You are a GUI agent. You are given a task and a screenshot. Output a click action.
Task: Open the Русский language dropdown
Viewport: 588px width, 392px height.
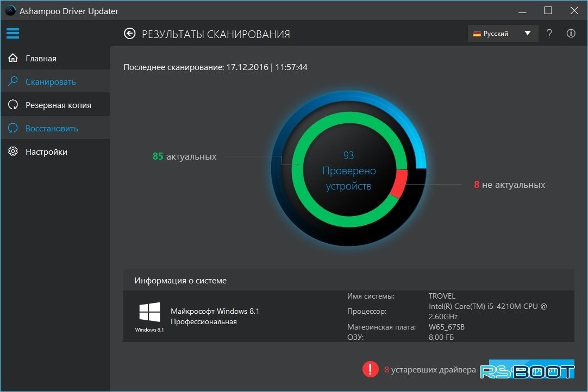click(503, 33)
